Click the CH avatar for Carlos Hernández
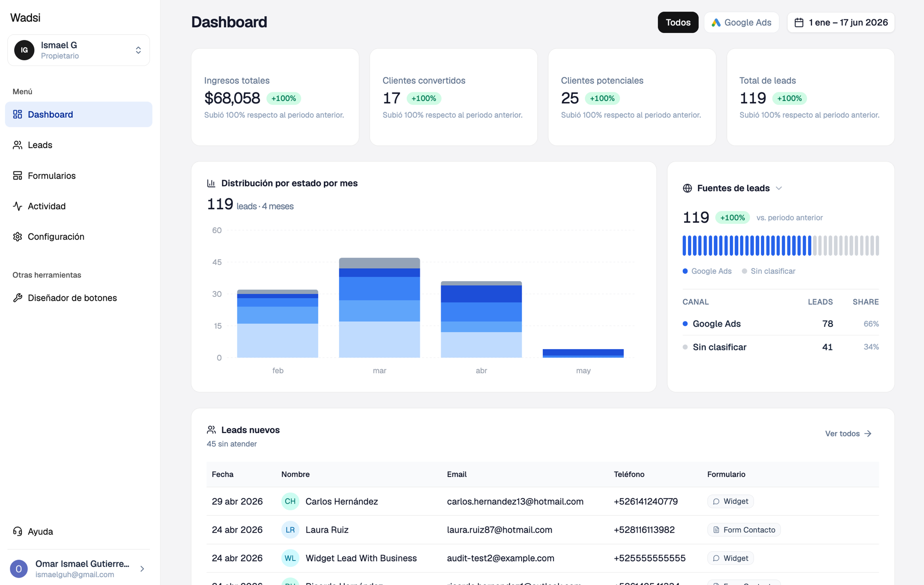 click(290, 501)
